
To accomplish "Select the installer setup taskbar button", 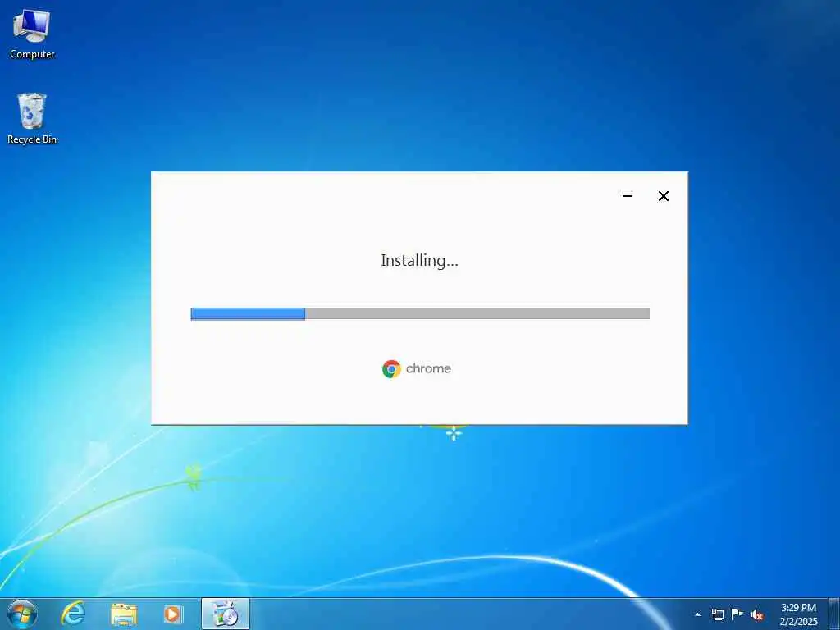I will coord(226,614).
